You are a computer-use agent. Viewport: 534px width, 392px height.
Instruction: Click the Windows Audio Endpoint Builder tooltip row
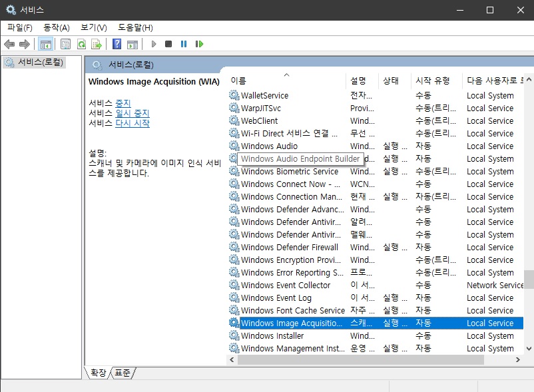(x=300, y=158)
